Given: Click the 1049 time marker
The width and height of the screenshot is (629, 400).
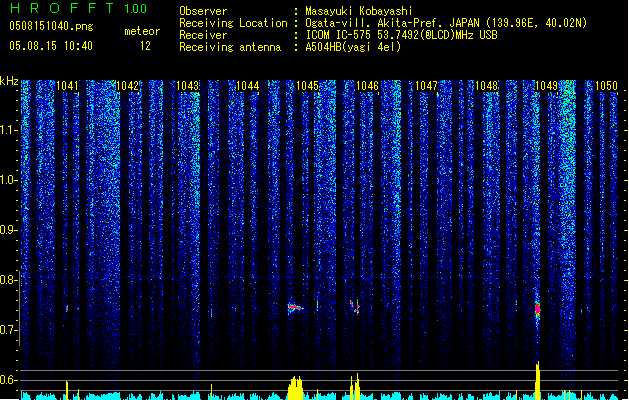Looking at the screenshot, I should click(546, 86).
